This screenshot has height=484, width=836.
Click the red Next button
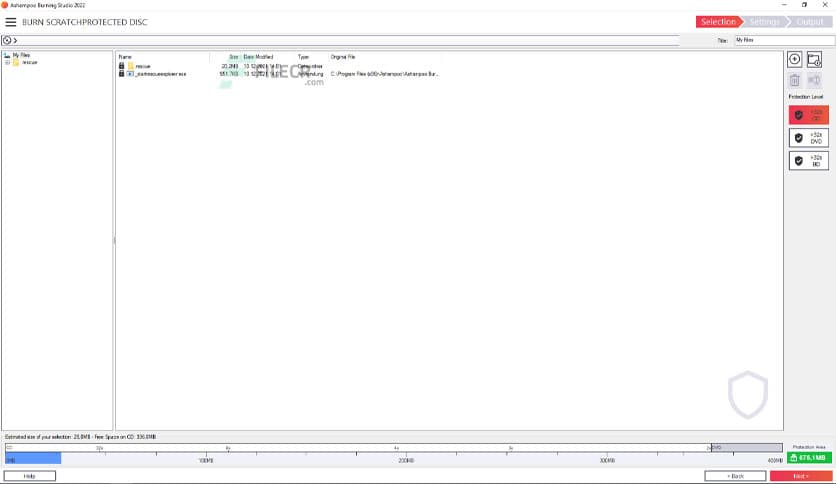[x=801, y=476]
